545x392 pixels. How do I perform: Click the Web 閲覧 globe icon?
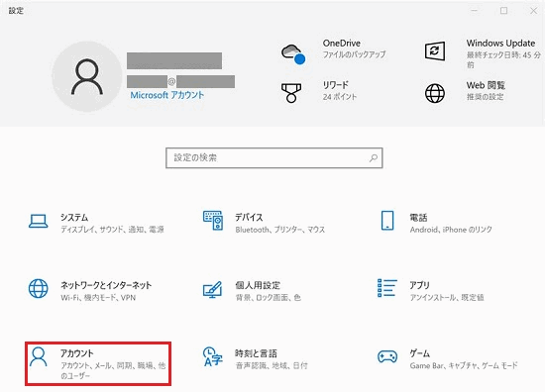434,93
